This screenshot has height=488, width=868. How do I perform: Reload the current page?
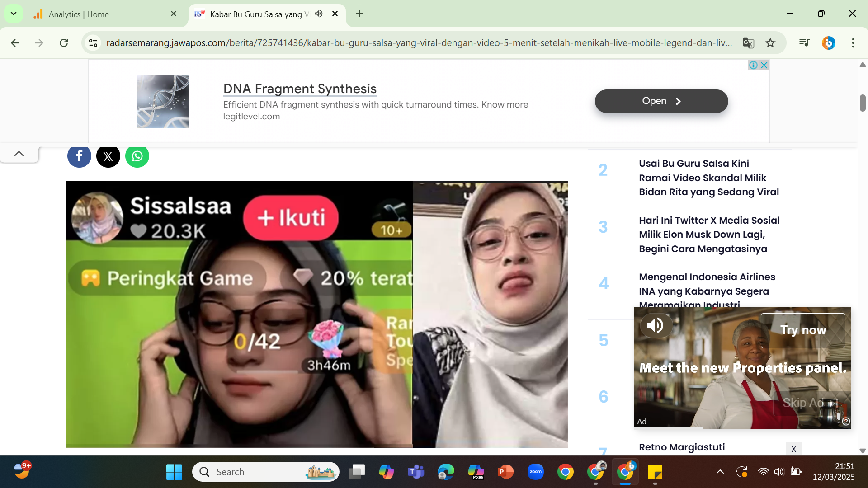[x=64, y=43]
